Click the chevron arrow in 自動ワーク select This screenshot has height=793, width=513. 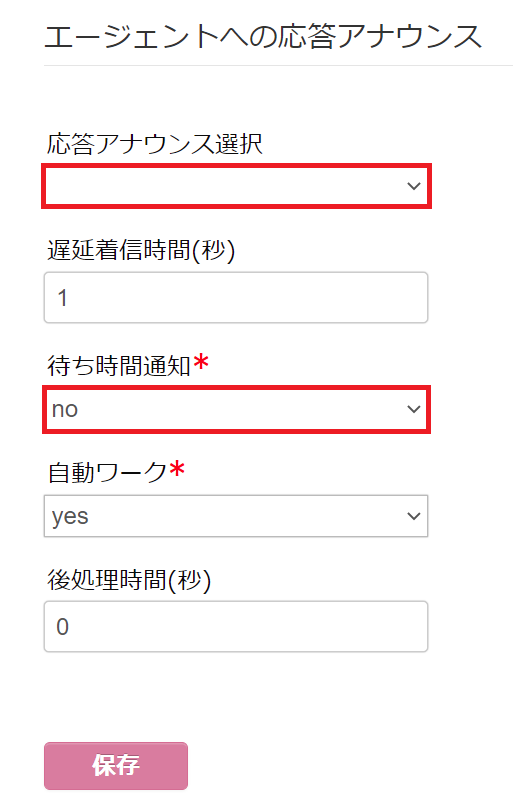pos(414,516)
